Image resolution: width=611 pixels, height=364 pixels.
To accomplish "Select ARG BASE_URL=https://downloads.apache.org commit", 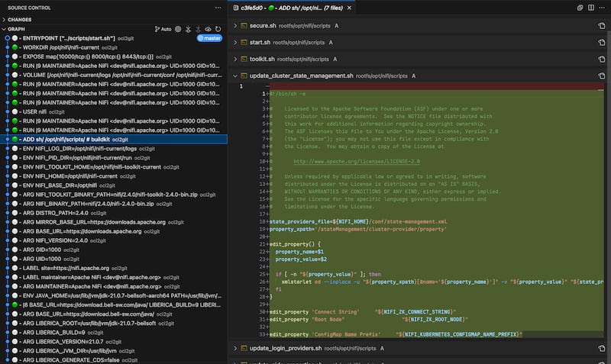I will point(113,231).
